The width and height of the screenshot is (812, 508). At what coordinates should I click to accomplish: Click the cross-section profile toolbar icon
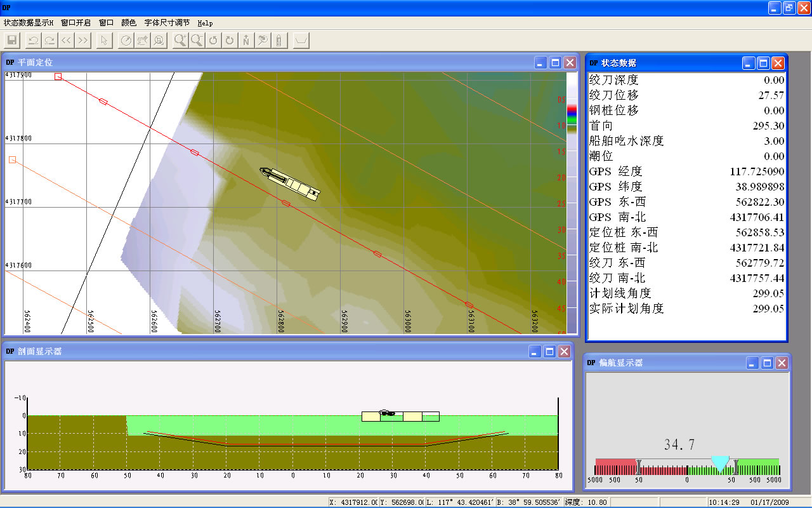pos(301,41)
